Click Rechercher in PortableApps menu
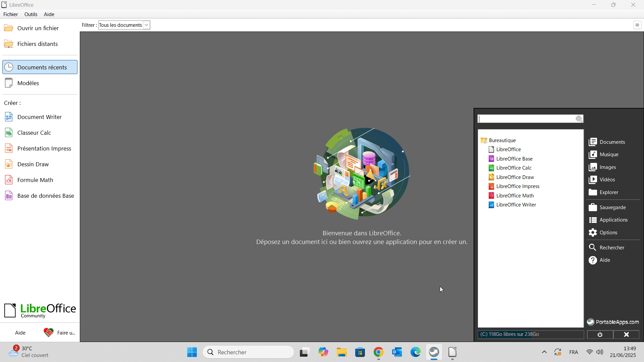Viewport: 644px width, 362px height. pos(606,247)
